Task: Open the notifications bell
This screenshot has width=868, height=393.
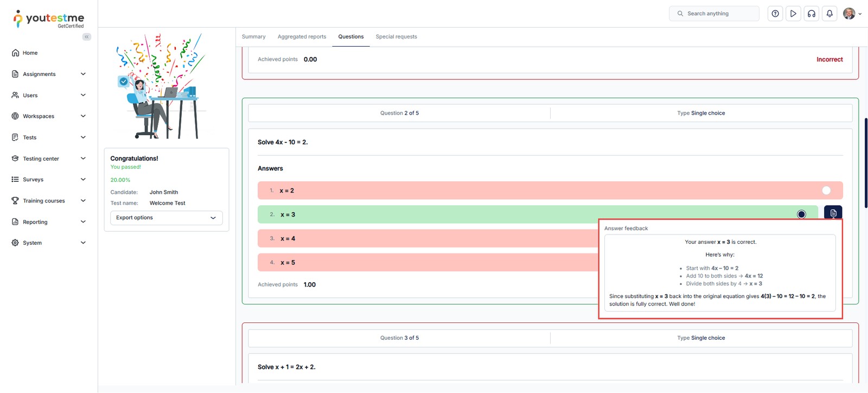Action: (829, 14)
